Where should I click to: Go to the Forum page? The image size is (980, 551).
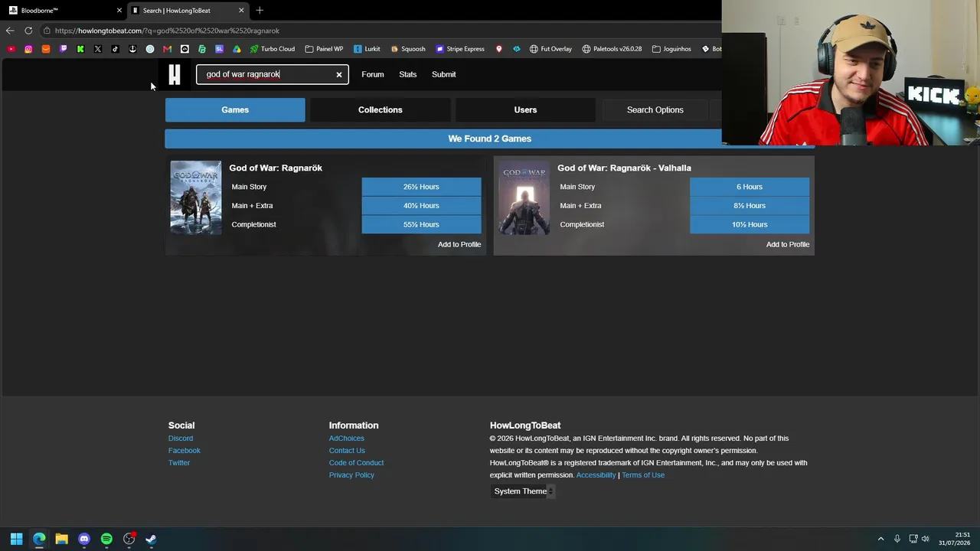(373, 74)
